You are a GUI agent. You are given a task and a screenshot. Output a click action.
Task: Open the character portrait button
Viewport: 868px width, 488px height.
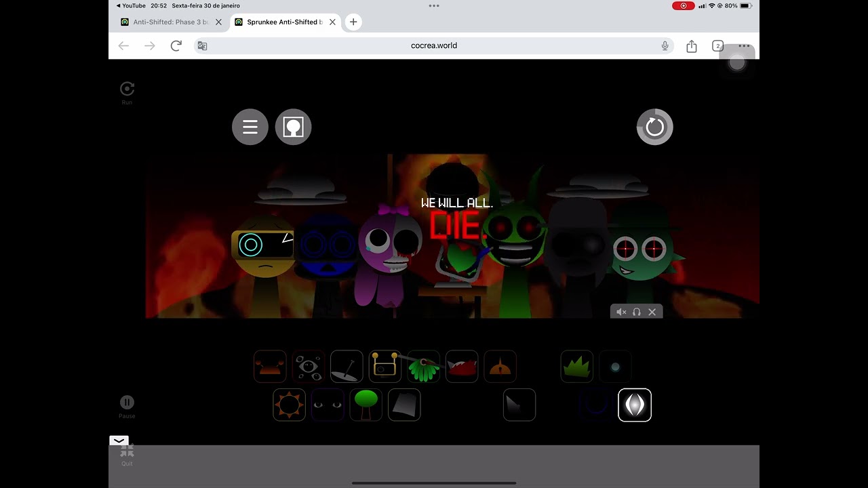293,127
